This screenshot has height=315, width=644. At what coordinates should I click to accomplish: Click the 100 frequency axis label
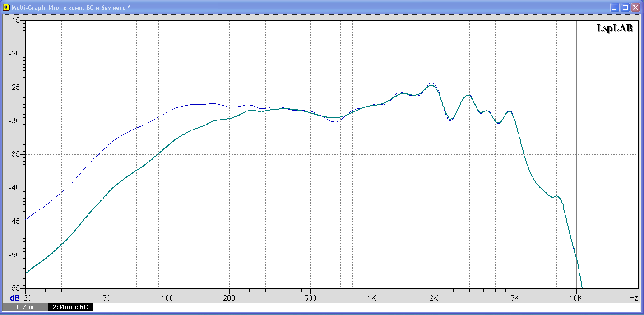168,298
